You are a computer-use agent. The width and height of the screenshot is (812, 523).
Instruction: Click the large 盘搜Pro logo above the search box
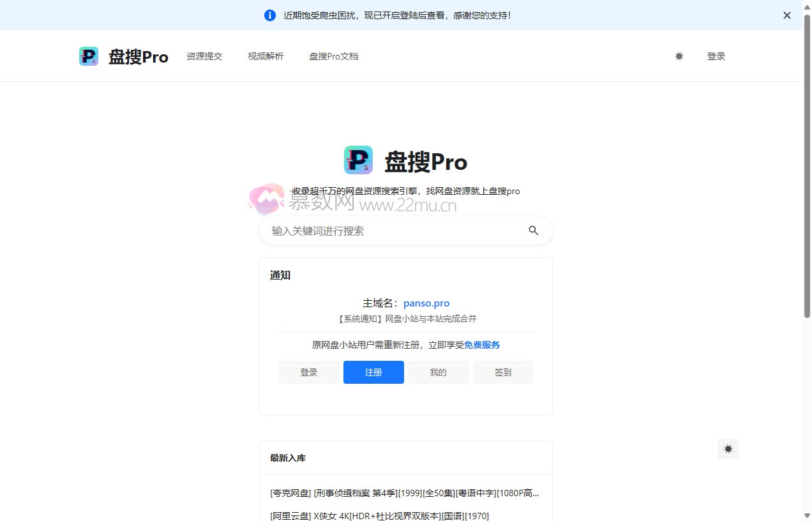pos(358,160)
